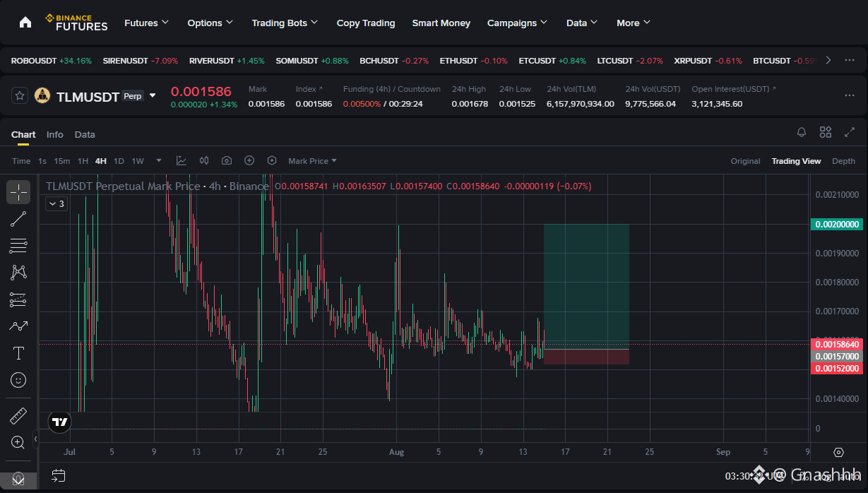Open the long/short position projection tool
The height and width of the screenshot is (493, 868).
[18, 299]
